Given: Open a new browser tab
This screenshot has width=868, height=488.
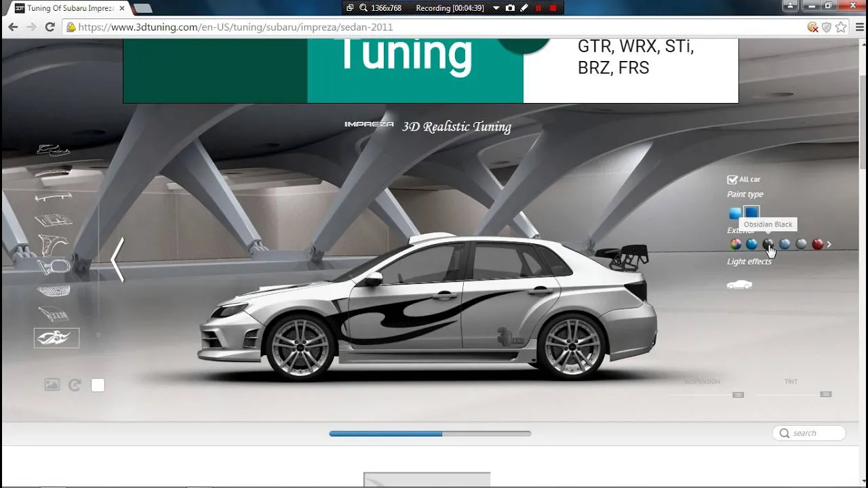Looking at the screenshot, I should coord(142,8).
